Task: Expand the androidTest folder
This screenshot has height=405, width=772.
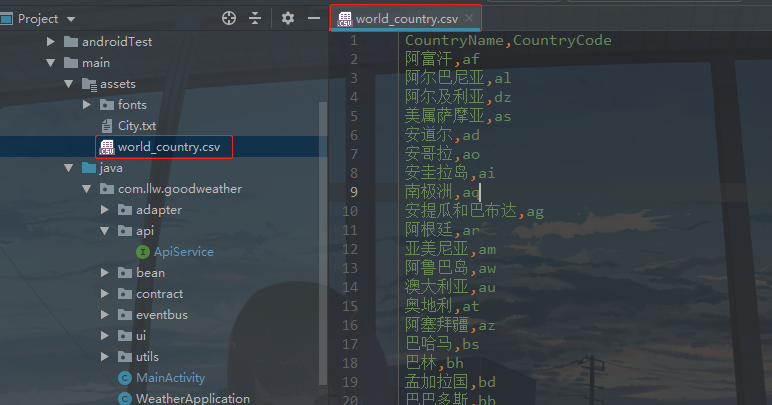Action: click(x=50, y=42)
